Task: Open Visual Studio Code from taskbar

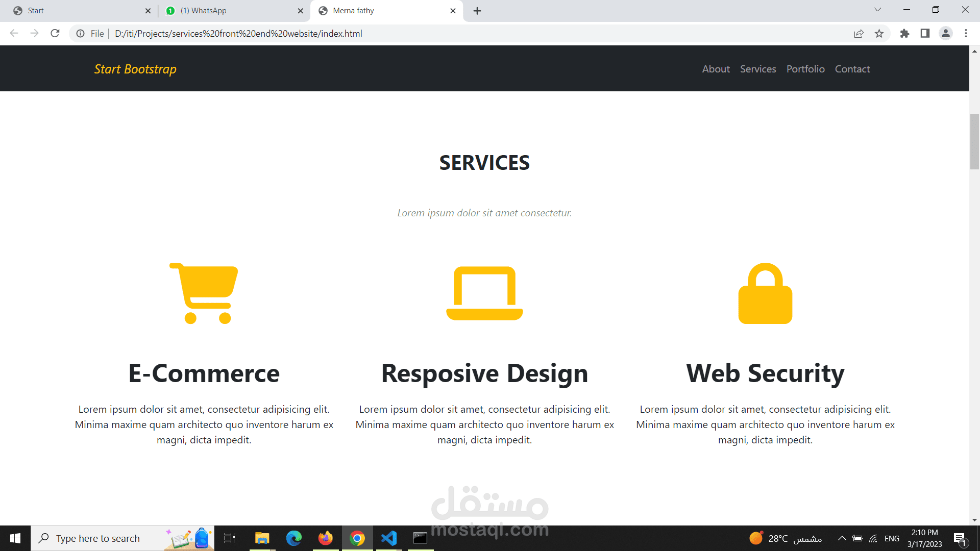Action: click(389, 538)
